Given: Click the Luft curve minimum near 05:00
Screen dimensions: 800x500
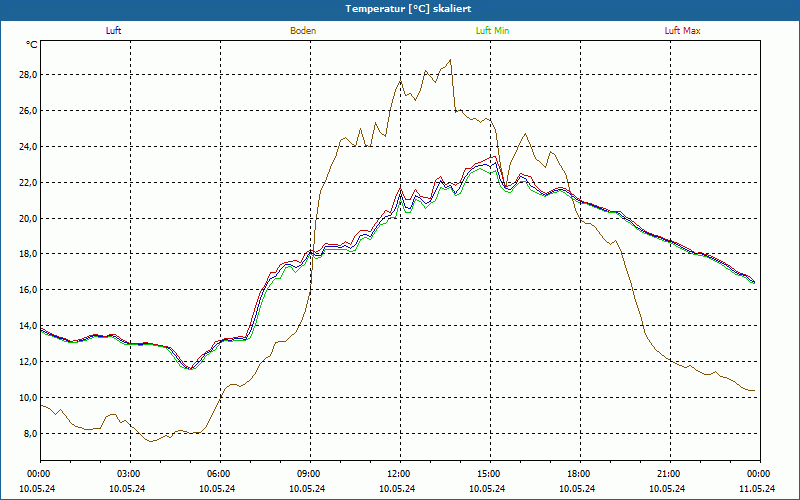Looking at the screenshot, I should tap(190, 368).
